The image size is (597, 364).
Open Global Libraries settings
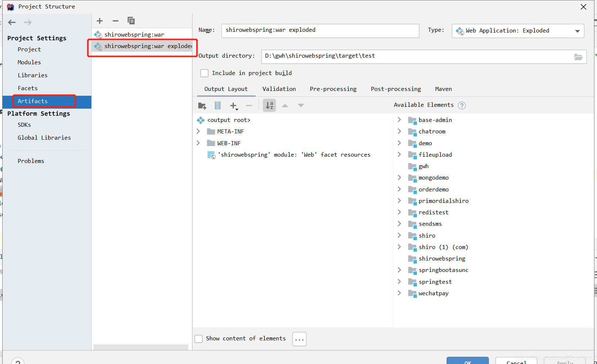[x=44, y=138]
